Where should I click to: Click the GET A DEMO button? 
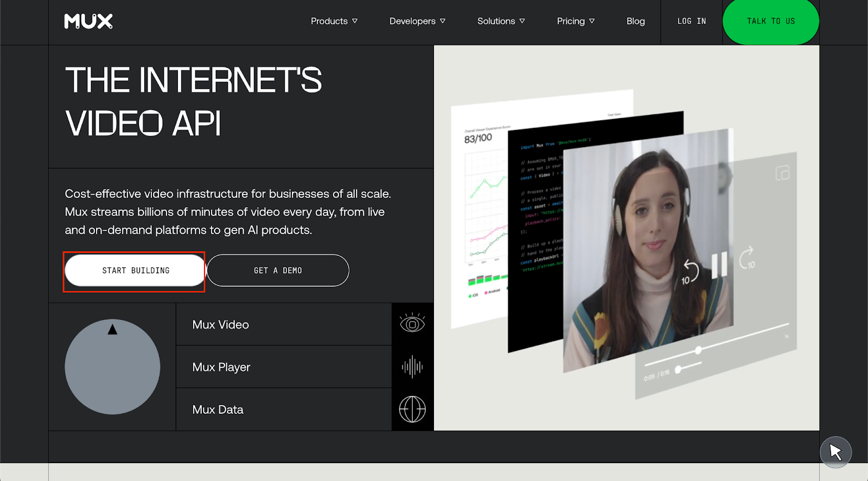coord(278,271)
